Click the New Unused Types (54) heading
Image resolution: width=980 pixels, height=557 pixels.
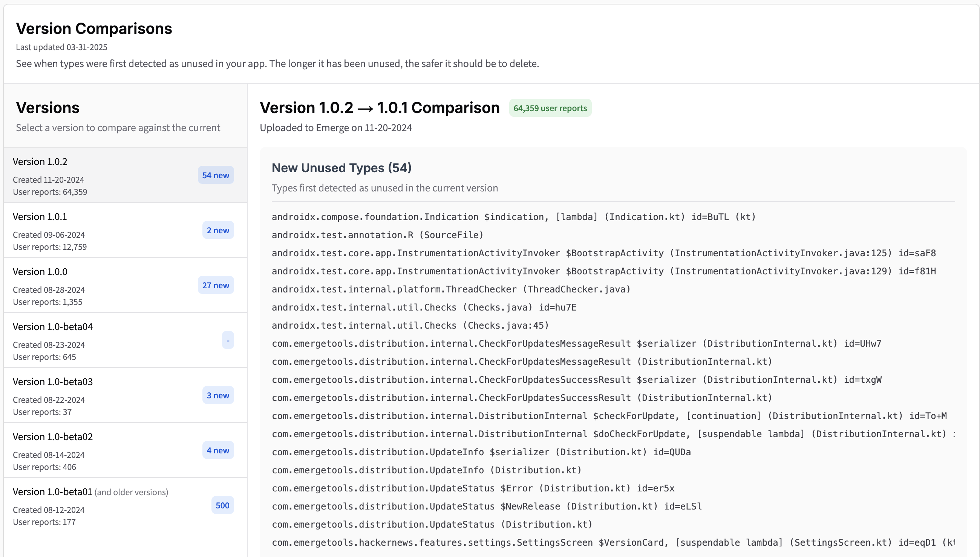pos(341,168)
